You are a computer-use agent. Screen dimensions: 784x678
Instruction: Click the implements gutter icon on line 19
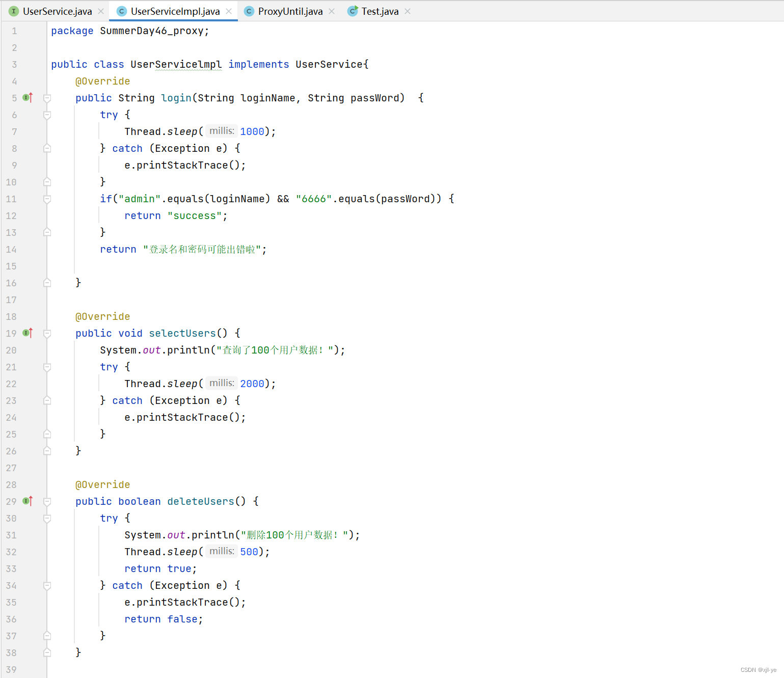pyautogui.click(x=28, y=333)
